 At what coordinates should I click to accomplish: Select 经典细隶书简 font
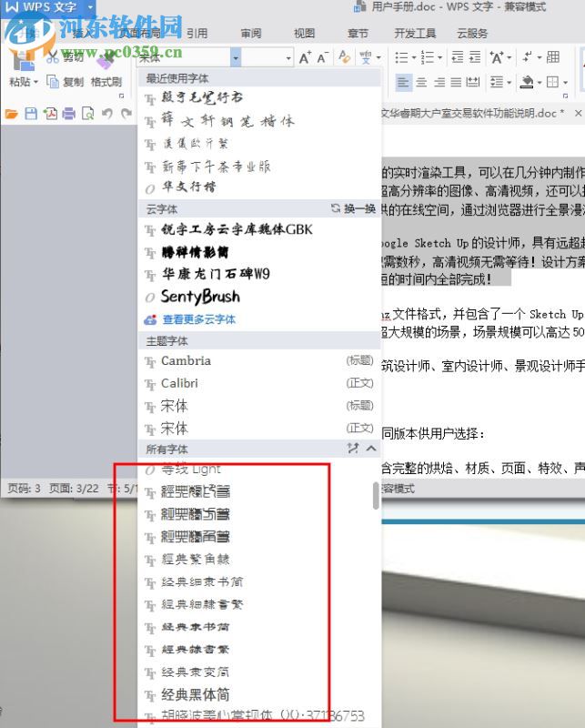(257, 582)
